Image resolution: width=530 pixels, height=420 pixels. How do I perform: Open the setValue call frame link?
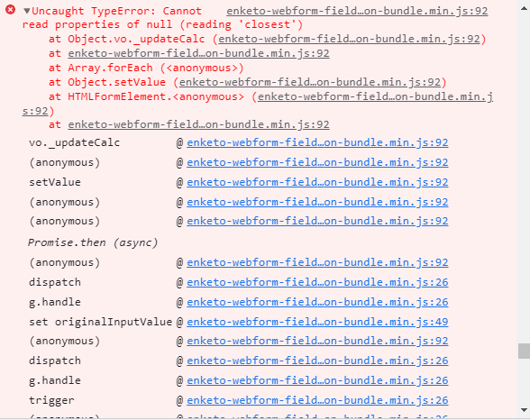click(x=317, y=182)
